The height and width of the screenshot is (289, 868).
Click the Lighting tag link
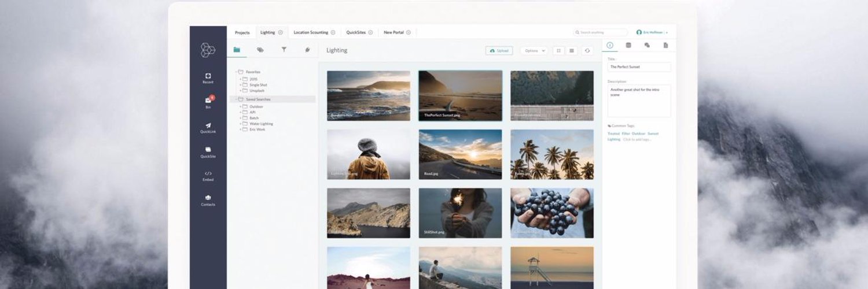tap(614, 139)
